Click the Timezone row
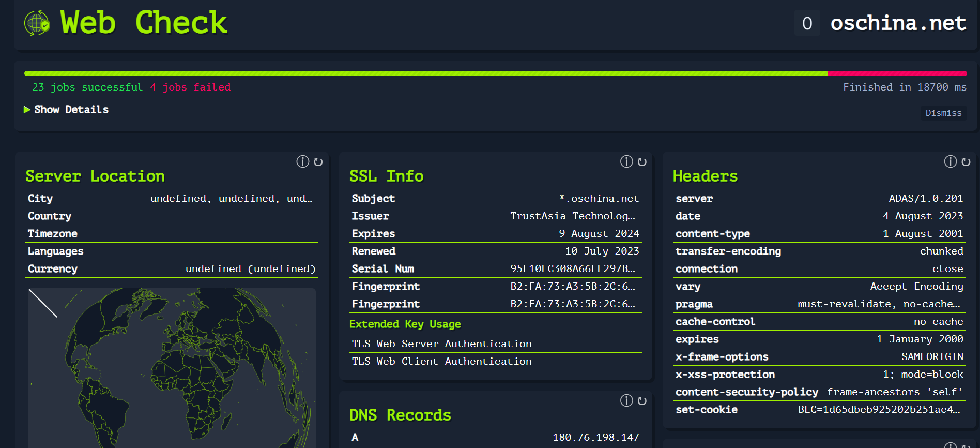Screen dimensions: 980x448 172,234
